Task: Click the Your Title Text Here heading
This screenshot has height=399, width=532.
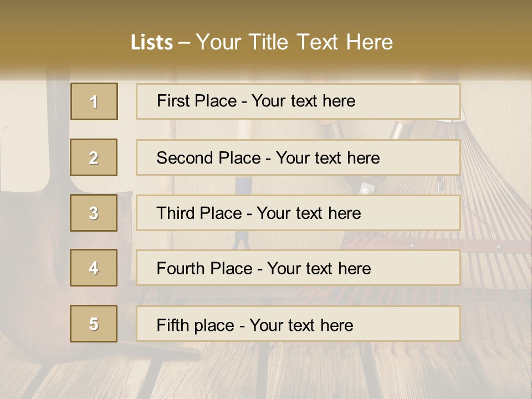Action: [294, 42]
